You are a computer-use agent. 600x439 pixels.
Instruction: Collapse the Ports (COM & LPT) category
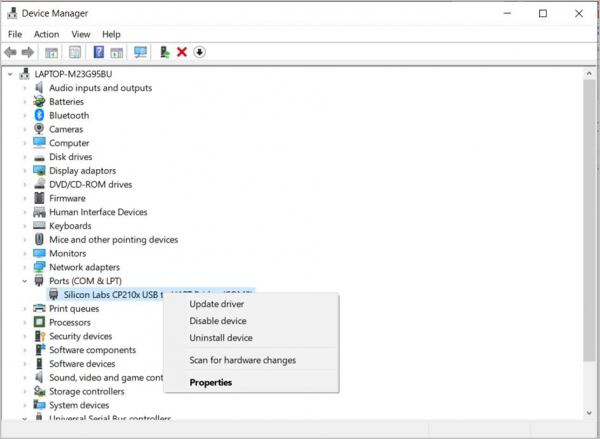point(24,281)
